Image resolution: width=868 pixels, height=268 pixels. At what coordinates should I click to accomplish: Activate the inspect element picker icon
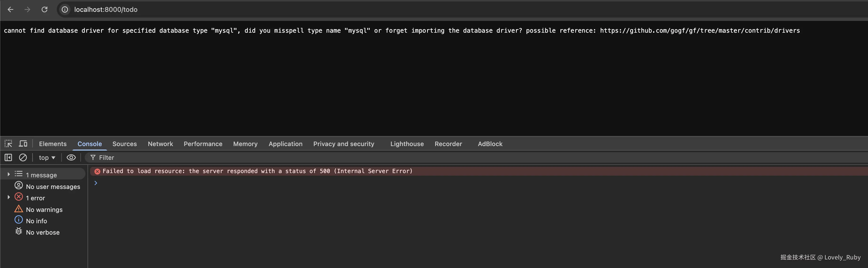[9, 144]
